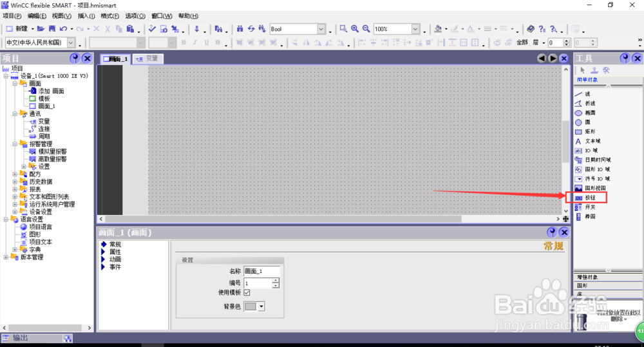Viewport: 644px width, 347px height.
Task: Undo the last action
Action: pyautogui.click(x=63, y=29)
